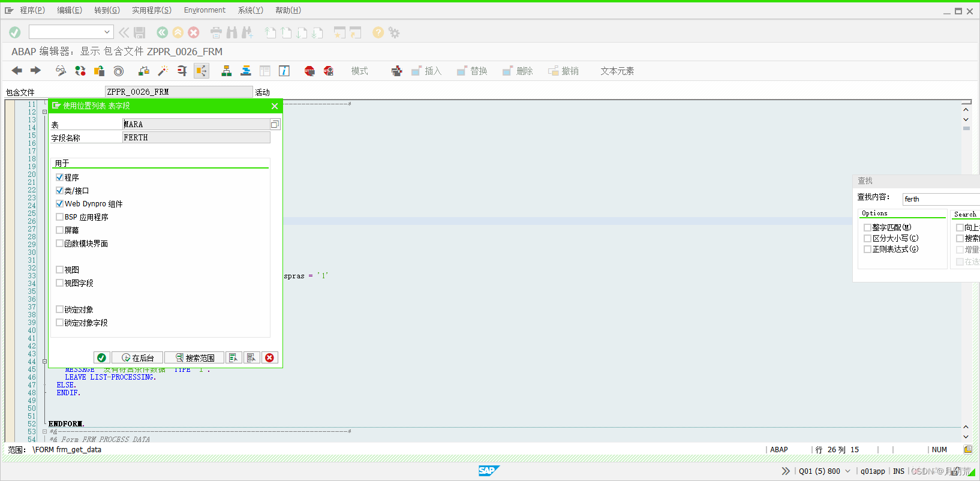Enable 区分大小写(C) in the find panel
This screenshot has width=980, height=481.
867,238
